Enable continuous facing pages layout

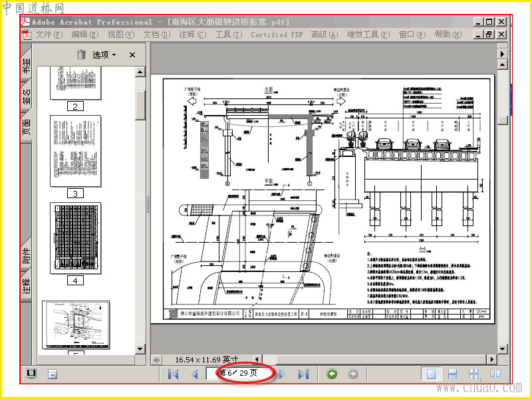[473, 374]
